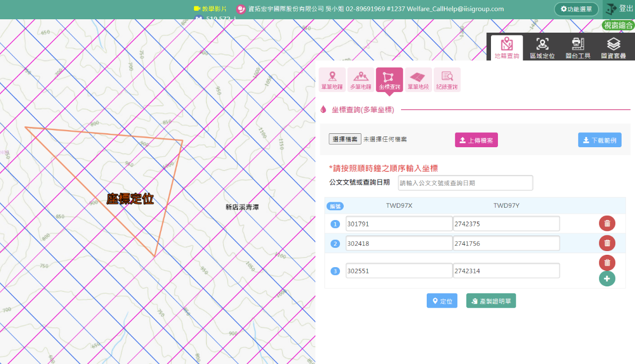
Task: Switch to the 多筆地籍 query tab
Action: 361,80
